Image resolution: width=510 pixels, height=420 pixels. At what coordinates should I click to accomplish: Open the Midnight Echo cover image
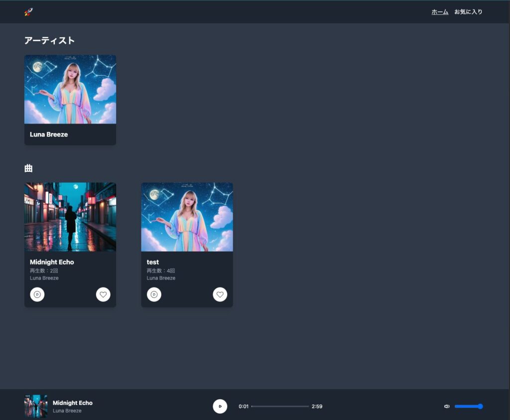(x=70, y=217)
